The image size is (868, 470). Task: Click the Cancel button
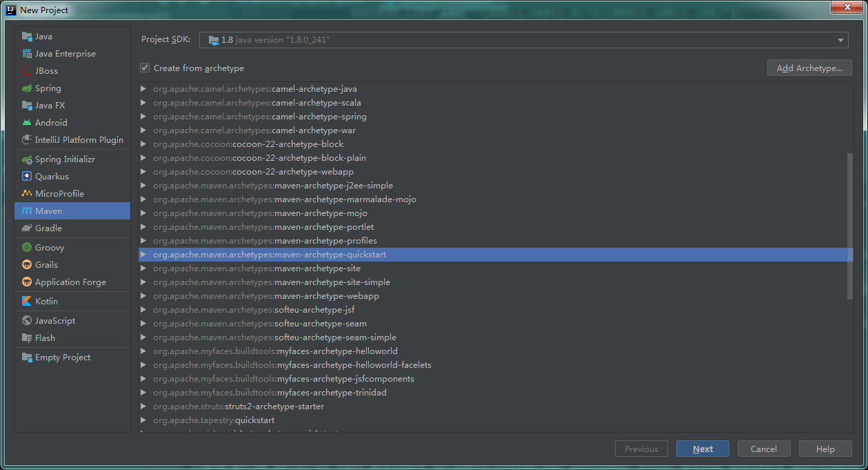point(764,449)
